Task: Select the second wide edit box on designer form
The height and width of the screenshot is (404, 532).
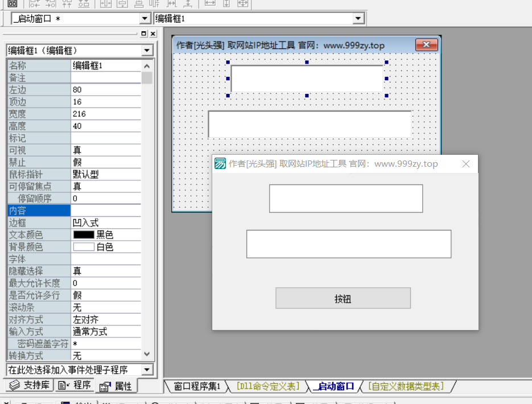Action: point(310,124)
